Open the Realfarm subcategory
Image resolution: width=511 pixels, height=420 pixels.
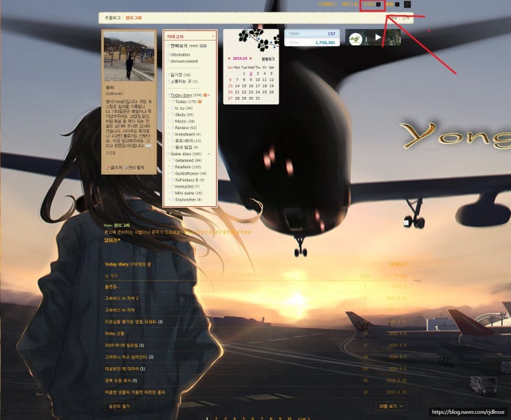click(x=183, y=167)
